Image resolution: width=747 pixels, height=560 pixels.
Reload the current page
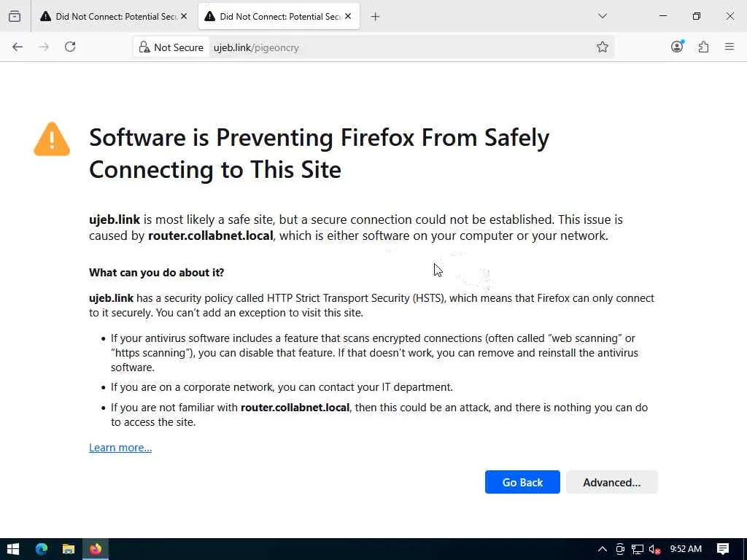[x=70, y=47]
